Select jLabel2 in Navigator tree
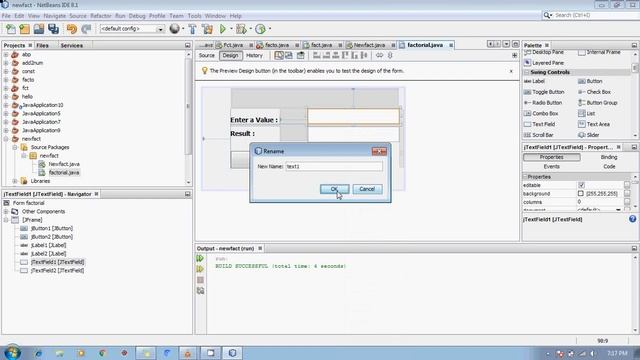 pos(48,253)
